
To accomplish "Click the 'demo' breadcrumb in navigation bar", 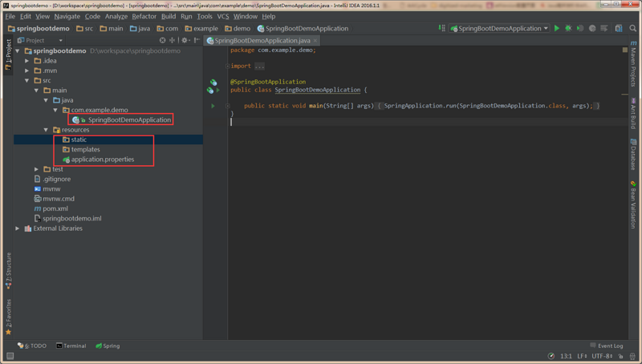I will 238,28.
